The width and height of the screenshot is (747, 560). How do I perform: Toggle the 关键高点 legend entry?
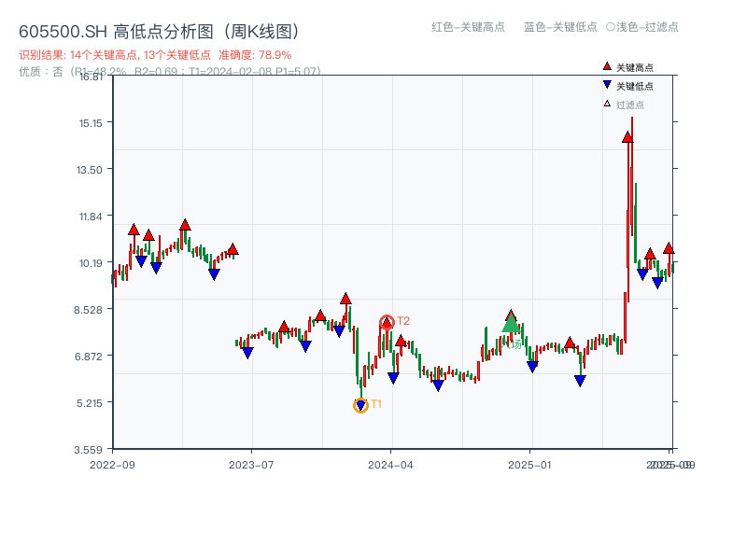635,67
